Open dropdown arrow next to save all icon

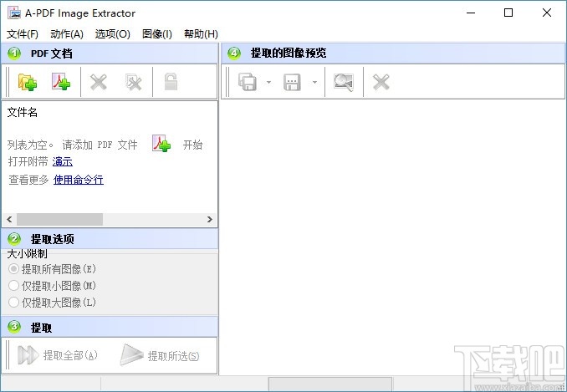click(x=268, y=83)
